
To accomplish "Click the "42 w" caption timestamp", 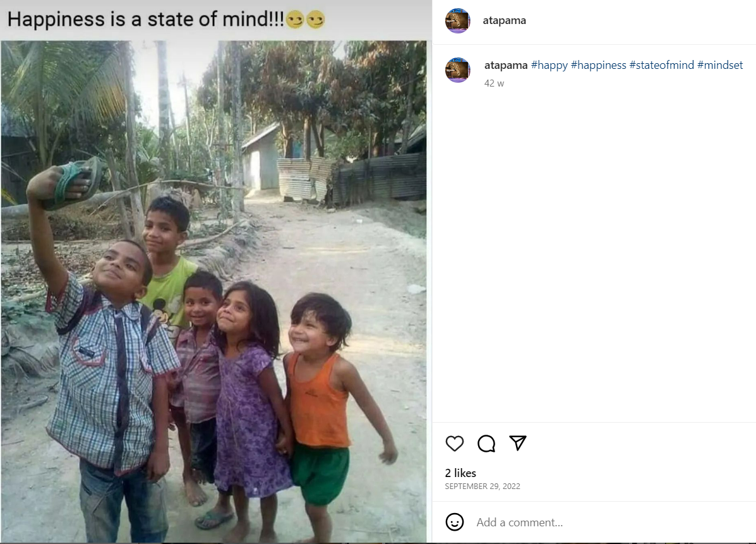I will 494,83.
